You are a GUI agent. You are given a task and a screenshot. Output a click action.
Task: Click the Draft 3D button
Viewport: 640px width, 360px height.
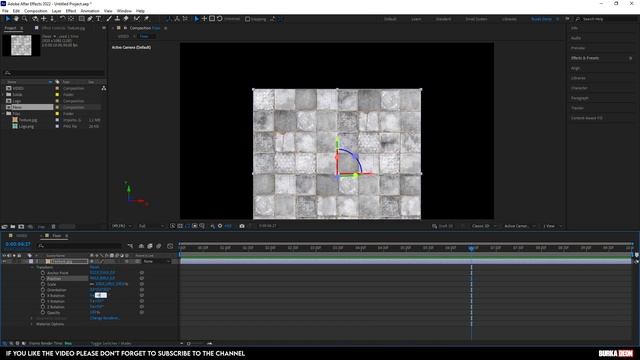tap(442, 226)
